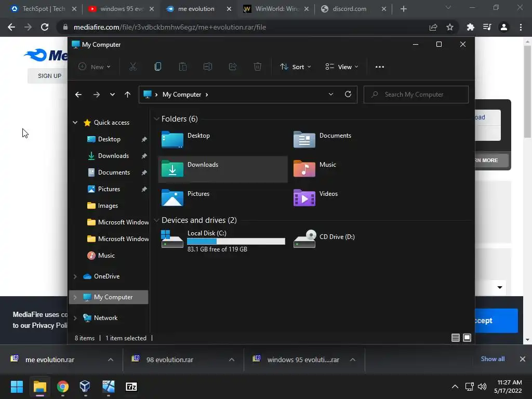Switch to the WinWorld browser tab

point(276,9)
